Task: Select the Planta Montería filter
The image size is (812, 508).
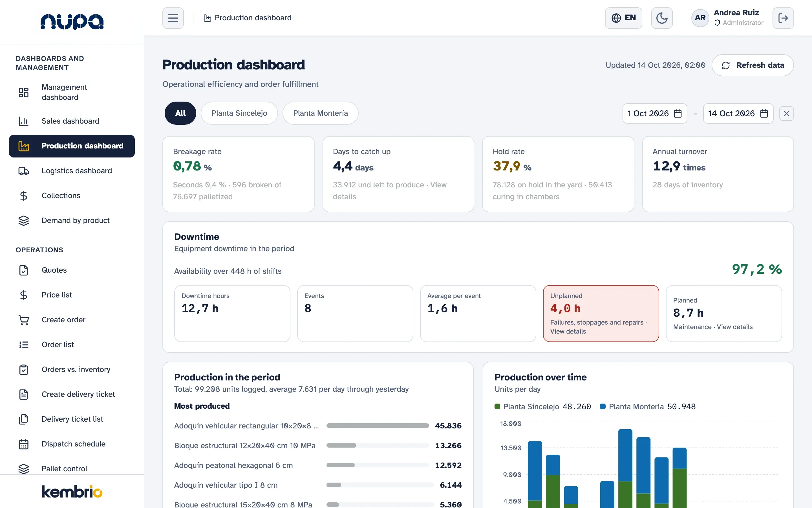Action: tap(321, 113)
